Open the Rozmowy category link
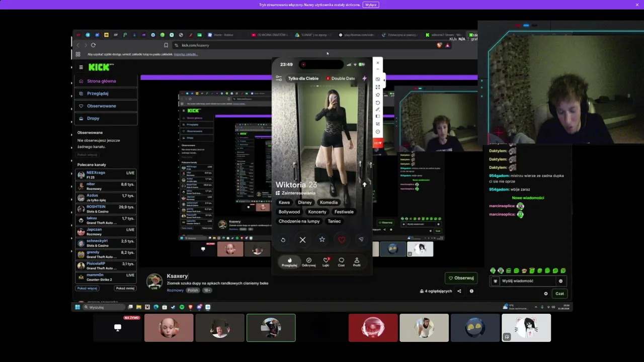This screenshot has width=644, height=362. point(176,291)
